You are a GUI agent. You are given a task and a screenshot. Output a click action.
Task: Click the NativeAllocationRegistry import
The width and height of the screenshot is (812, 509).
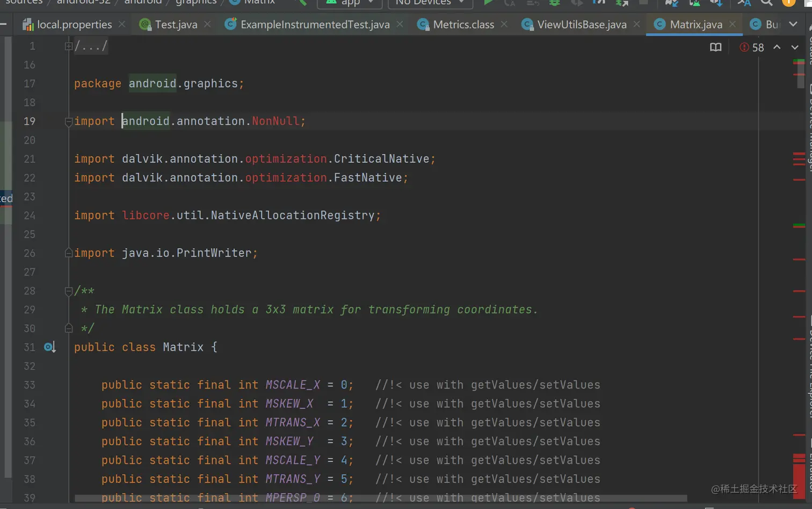click(x=293, y=215)
